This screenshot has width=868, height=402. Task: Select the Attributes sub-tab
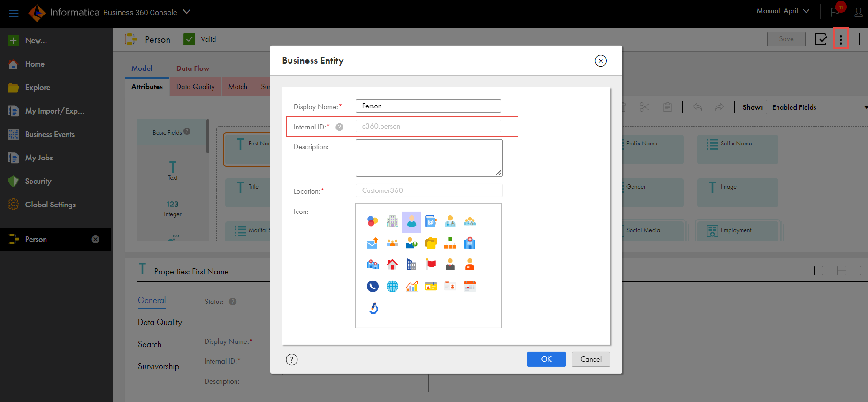[x=147, y=87]
